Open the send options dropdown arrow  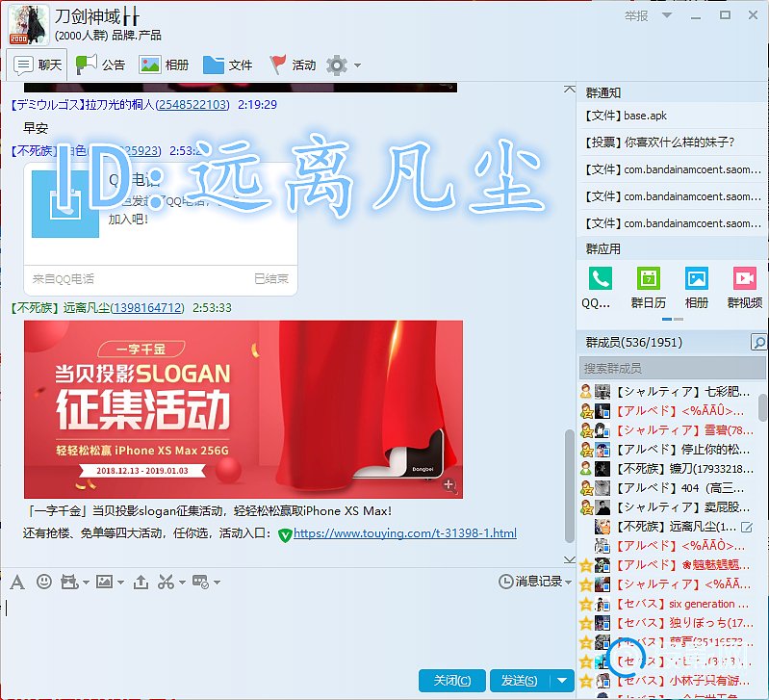562,681
